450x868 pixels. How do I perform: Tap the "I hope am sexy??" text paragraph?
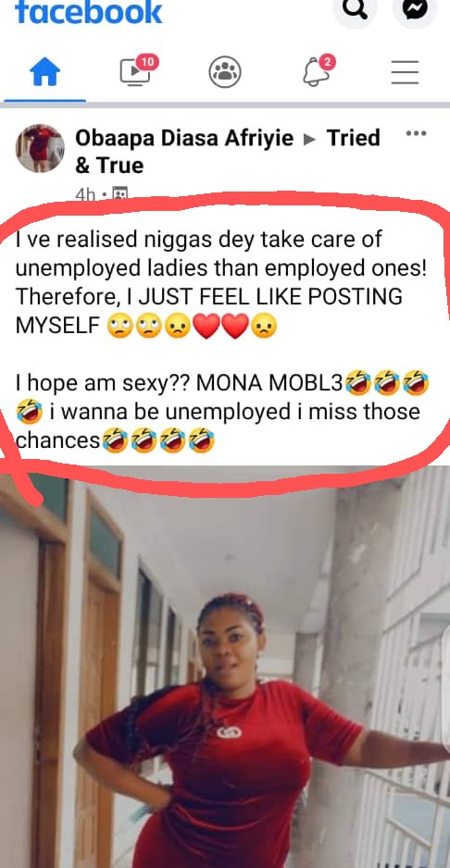tap(221, 411)
